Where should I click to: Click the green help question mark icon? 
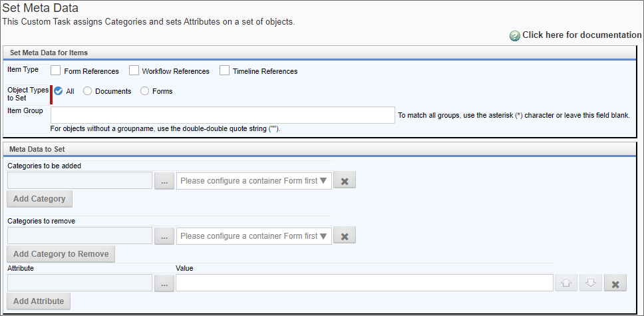[x=515, y=36]
